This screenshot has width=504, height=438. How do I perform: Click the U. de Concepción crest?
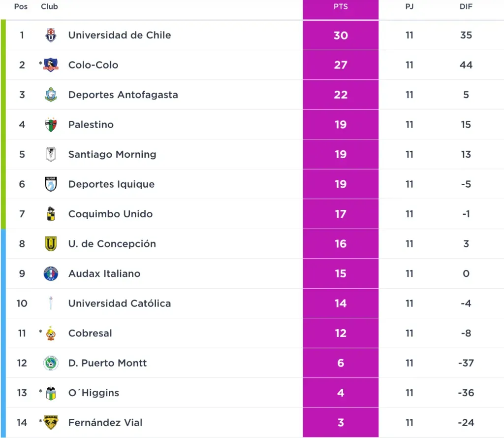tap(51, 244)
